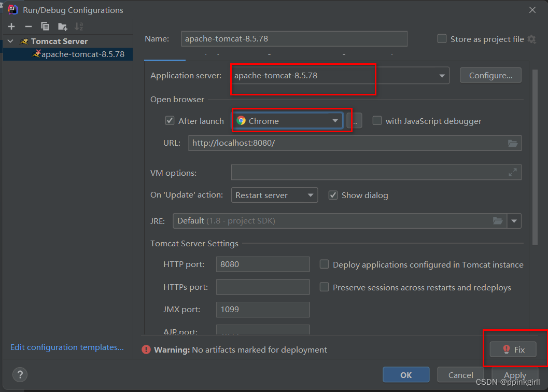Click the Configure... button
548x392 pixels.
tap(490, 76)
